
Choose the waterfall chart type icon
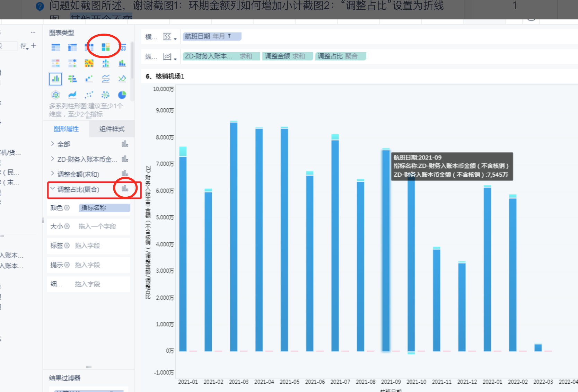(89, 79)
